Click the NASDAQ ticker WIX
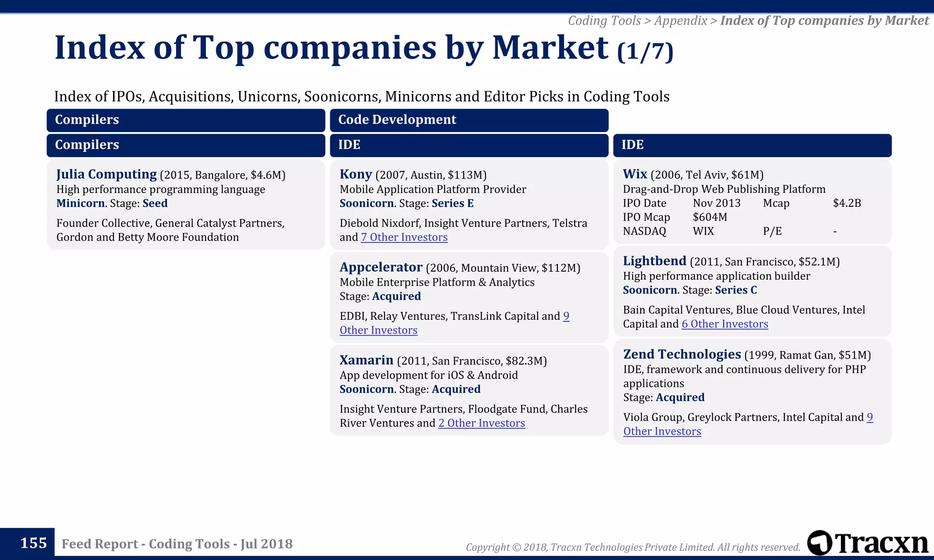The width and height of the screenshot is (934, 560). pos(703,231)
